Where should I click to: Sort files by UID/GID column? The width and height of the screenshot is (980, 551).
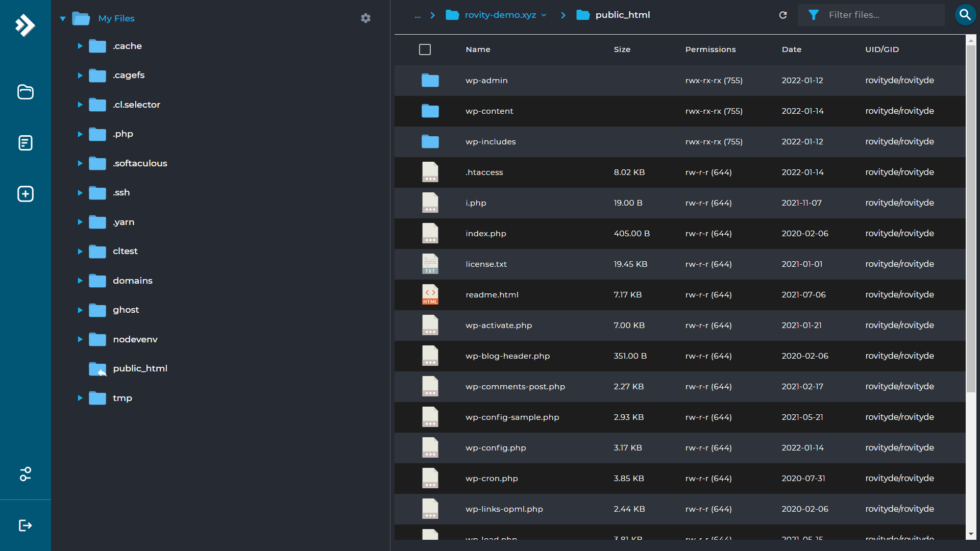tap(882, 49)
